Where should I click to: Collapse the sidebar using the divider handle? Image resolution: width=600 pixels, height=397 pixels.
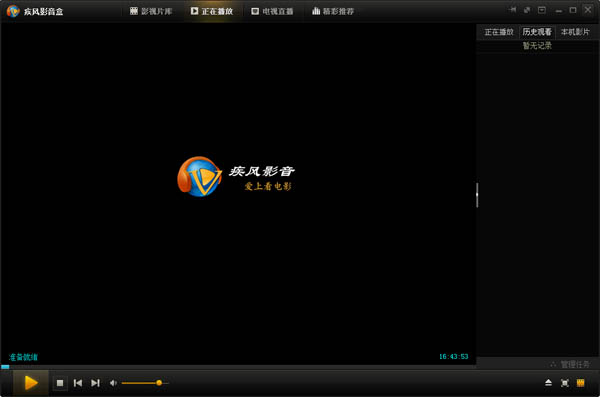click(x=477, y=195)
